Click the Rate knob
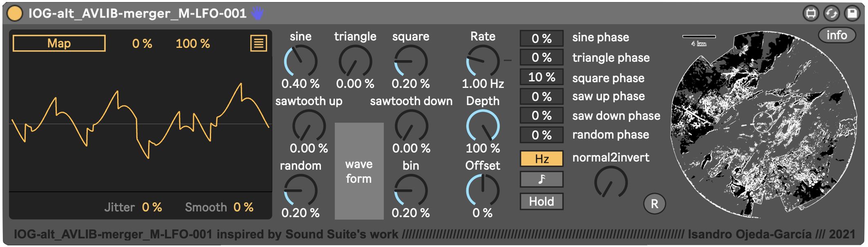The image size is (868, 247). point(483,61)
